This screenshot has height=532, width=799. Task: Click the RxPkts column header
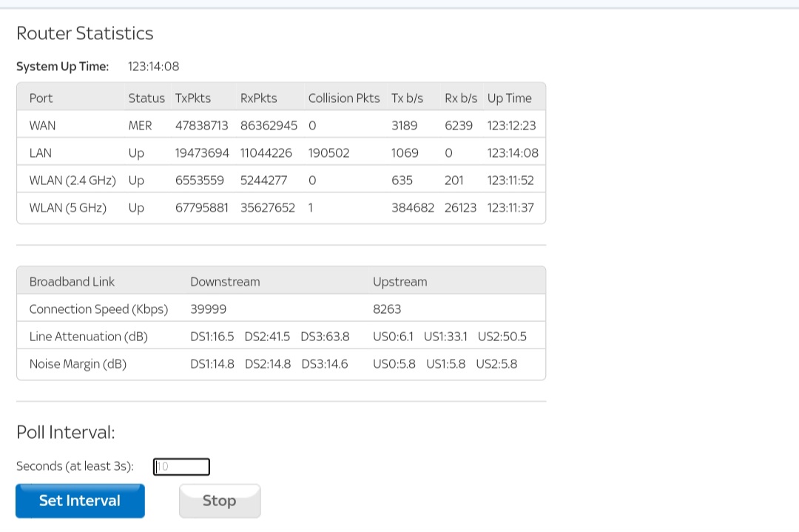pos(258,98)
